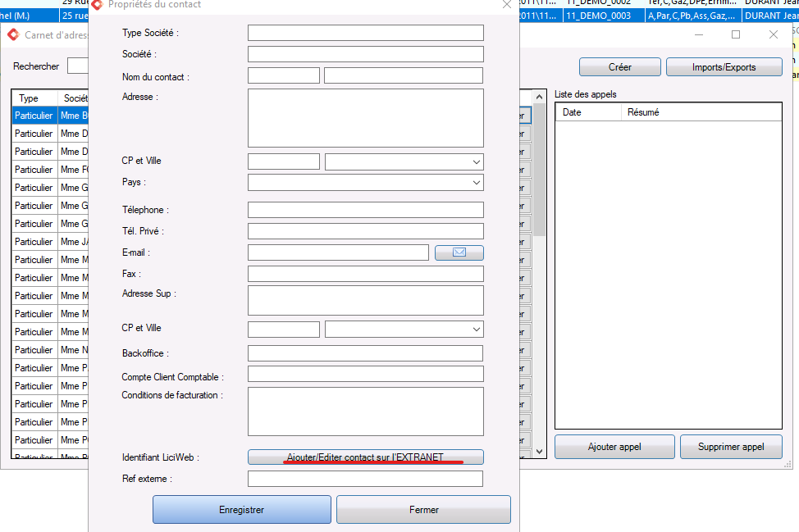Click the Créer button
The image size is (799, 532).
click(619, 67)
